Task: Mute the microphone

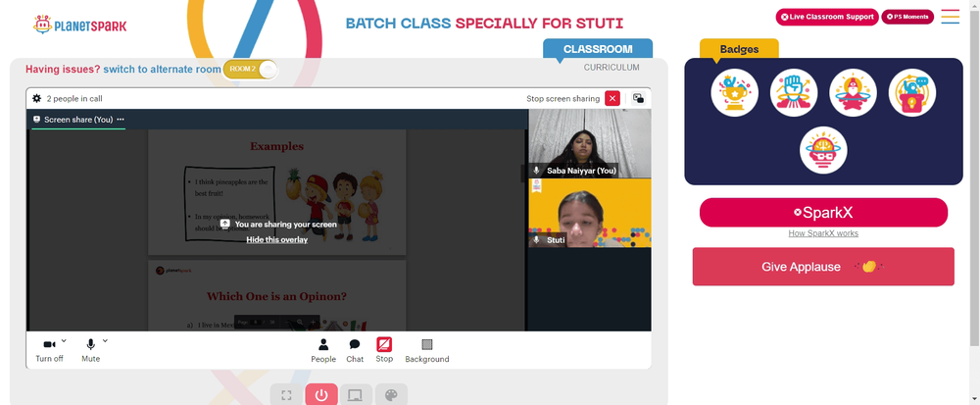Action: 90,351
